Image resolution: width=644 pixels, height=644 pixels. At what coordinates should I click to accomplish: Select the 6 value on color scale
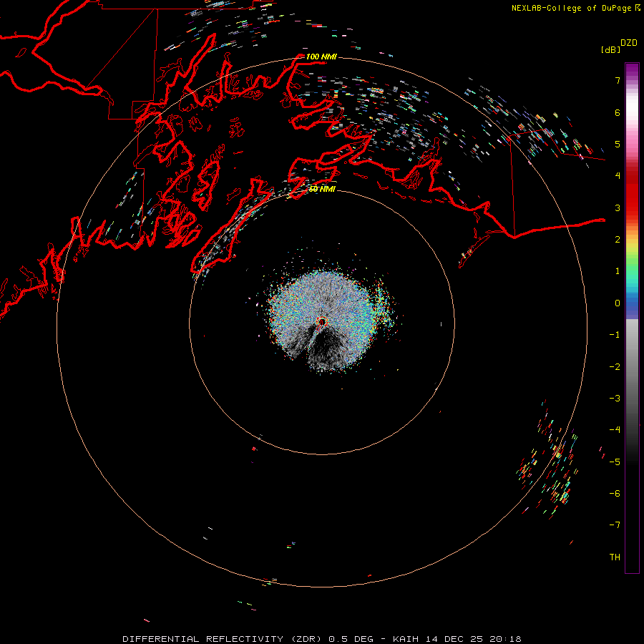click(x=618, y=112)
